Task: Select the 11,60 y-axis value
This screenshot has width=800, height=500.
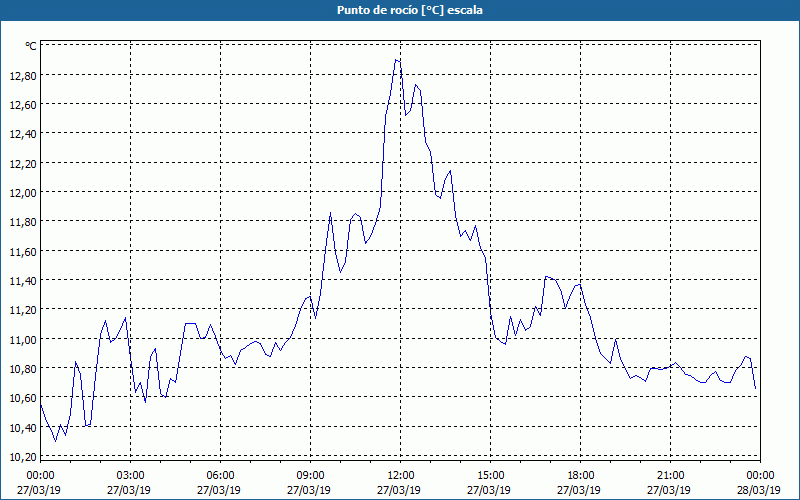Action: (23, 252)
